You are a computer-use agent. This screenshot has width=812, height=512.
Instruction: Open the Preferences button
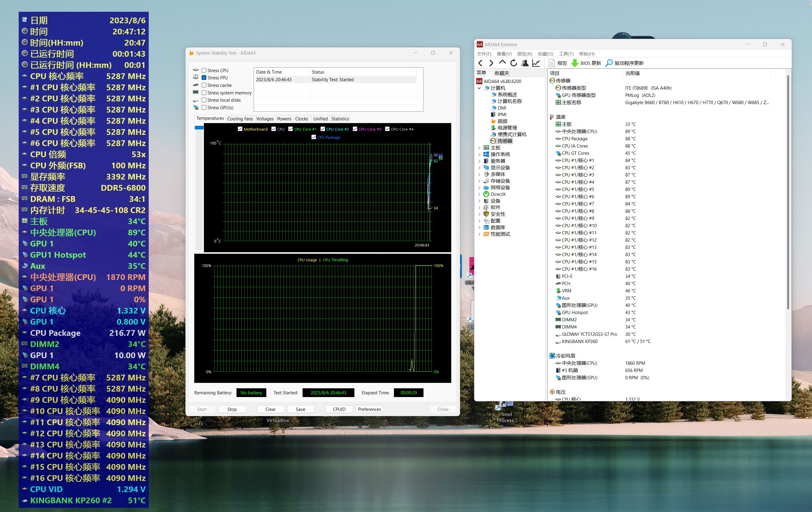369,409
